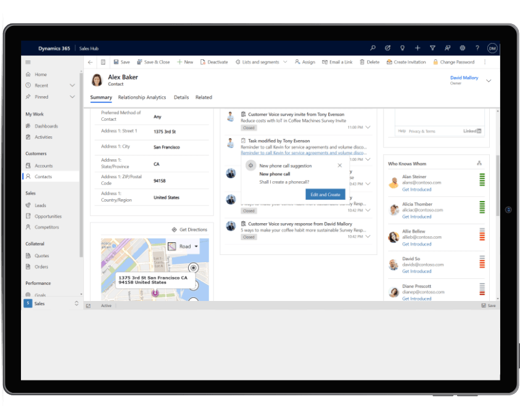Expand the Recent navigation item
520x420 pixels.
point(72,85)
